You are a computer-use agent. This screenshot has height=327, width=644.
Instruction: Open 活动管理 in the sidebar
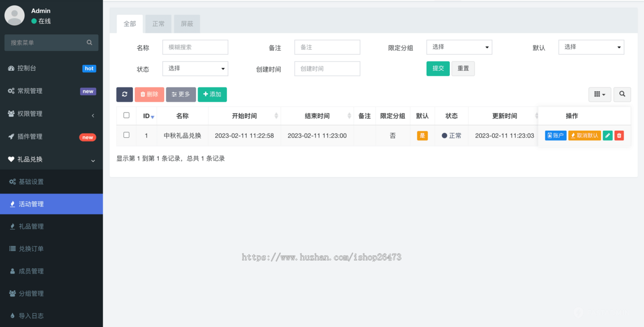pos(52,204)
